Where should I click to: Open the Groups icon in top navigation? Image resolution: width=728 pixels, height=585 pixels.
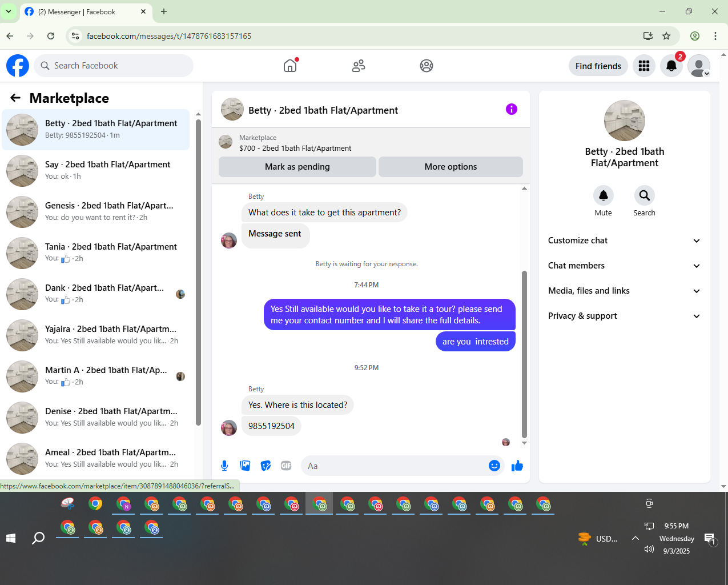(x=427, y=66)
